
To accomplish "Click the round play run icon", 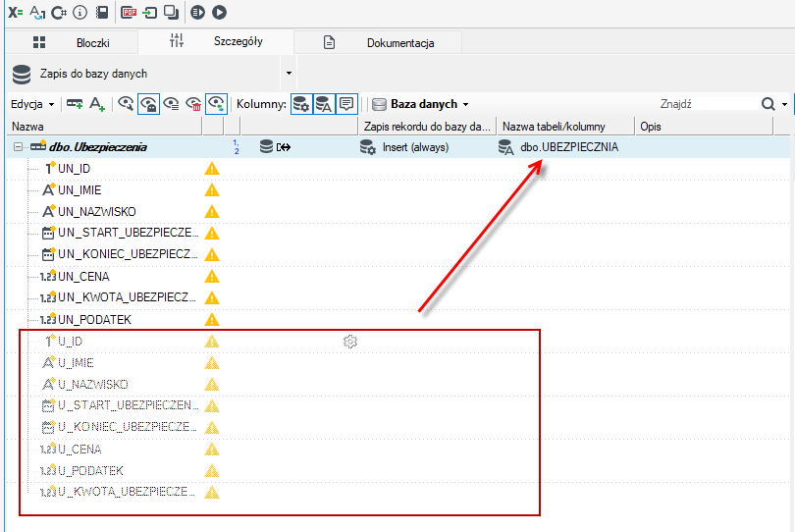I will [x=219, y=12].
